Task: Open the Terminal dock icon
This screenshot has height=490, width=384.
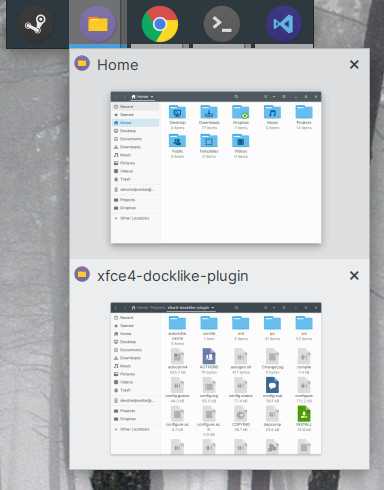Action: coord(222,24)
